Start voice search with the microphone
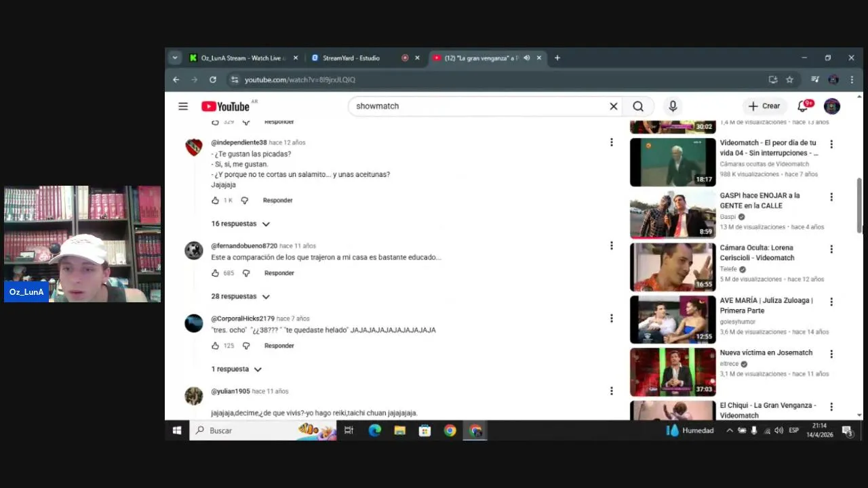The width and height of the screenshot is (868, 488). [673, 106]
